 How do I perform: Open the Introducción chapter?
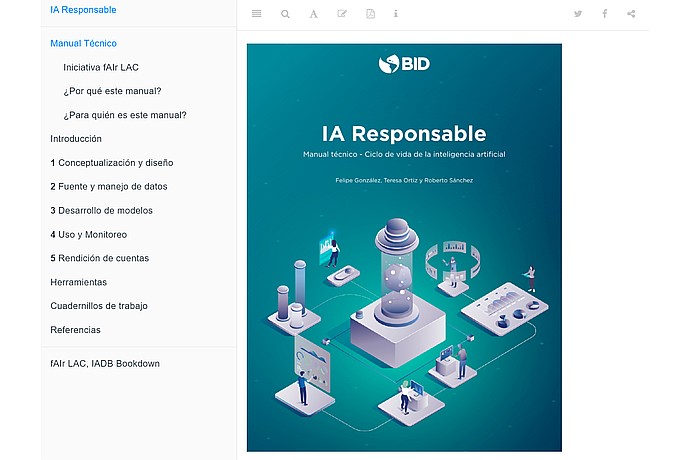76,139
